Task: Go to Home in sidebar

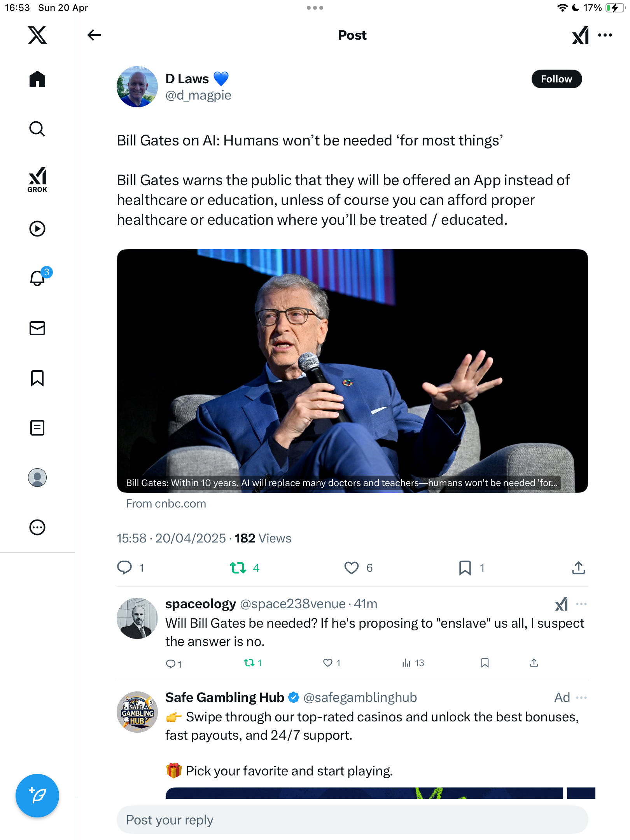Action: tap(37, 79)
